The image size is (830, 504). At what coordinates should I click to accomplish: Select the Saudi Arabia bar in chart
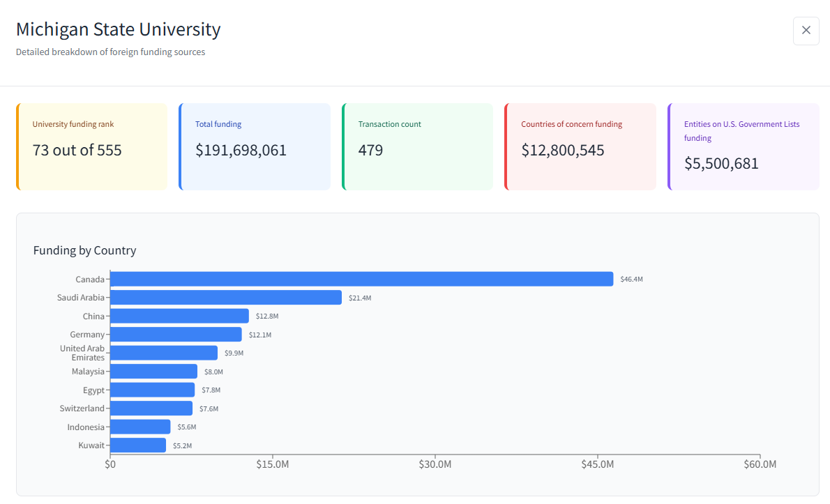(226, 298)
